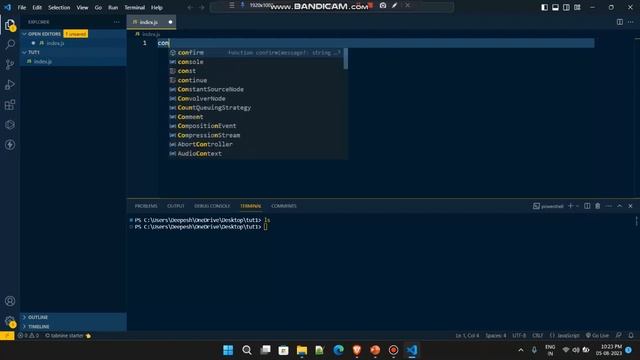Choose the console suggestion
This screenshot has width=640, height=360.
[256, 62]
